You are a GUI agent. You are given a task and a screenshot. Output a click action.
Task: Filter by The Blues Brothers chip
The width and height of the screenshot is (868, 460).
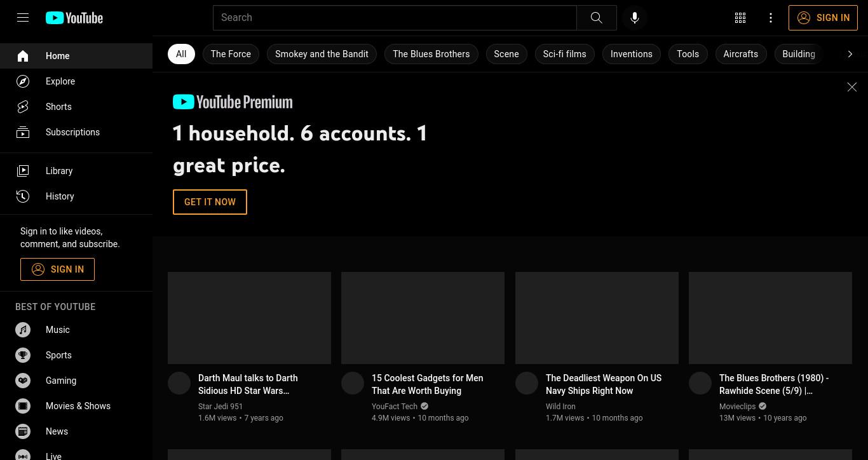(x=431, y=54)
